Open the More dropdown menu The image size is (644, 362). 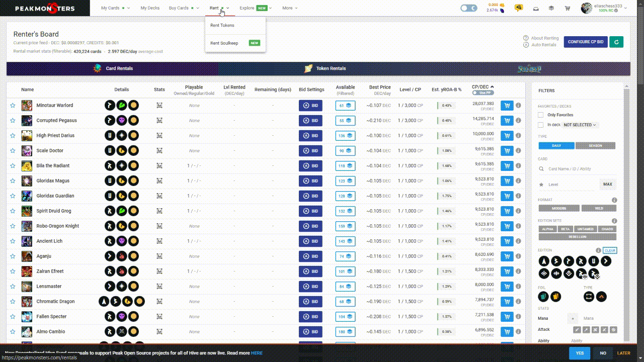[x=290, y=8]
